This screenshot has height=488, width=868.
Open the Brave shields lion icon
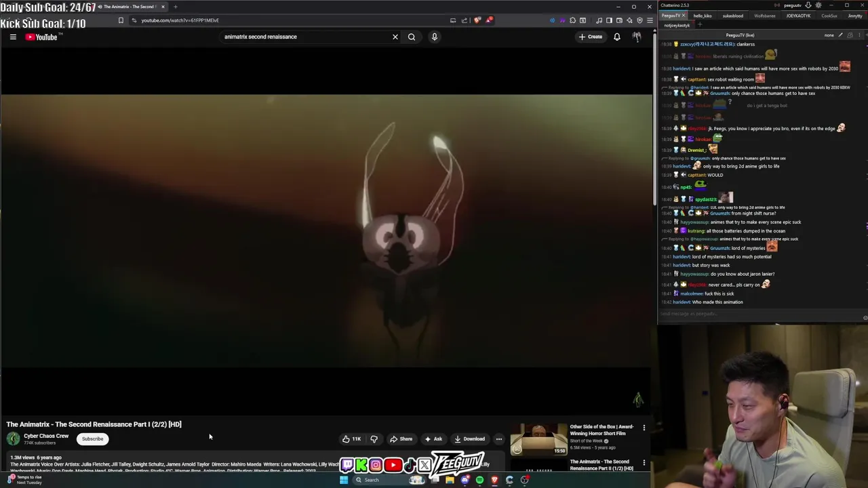477,20
